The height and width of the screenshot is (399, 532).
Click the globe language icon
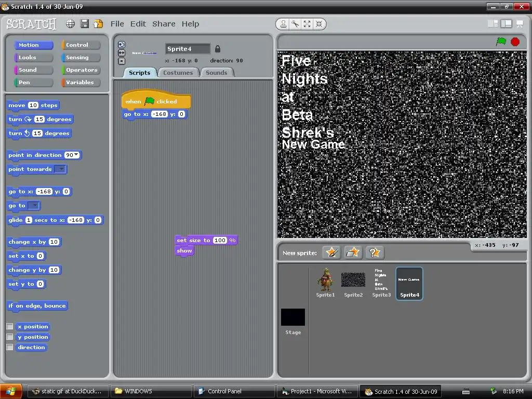coord(70,24)
